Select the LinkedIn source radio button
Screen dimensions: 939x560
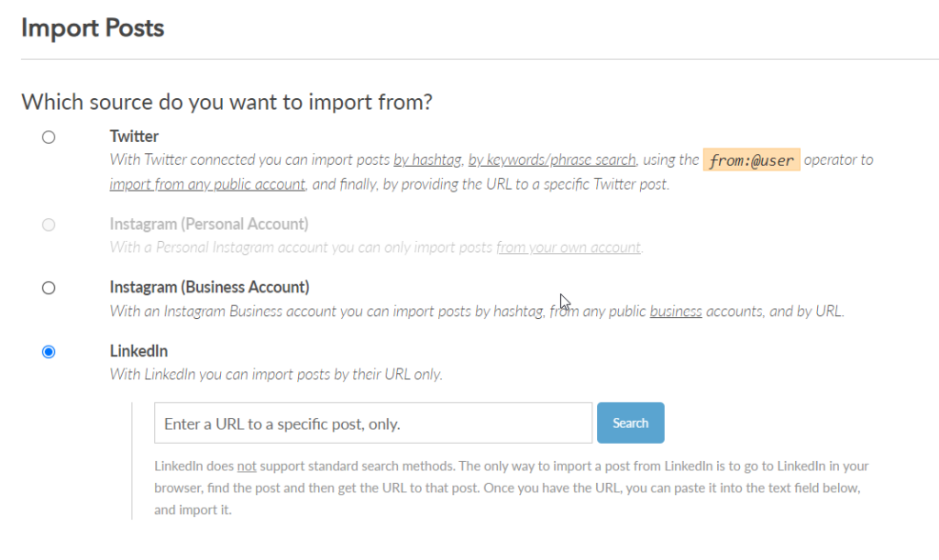(49, 351)
